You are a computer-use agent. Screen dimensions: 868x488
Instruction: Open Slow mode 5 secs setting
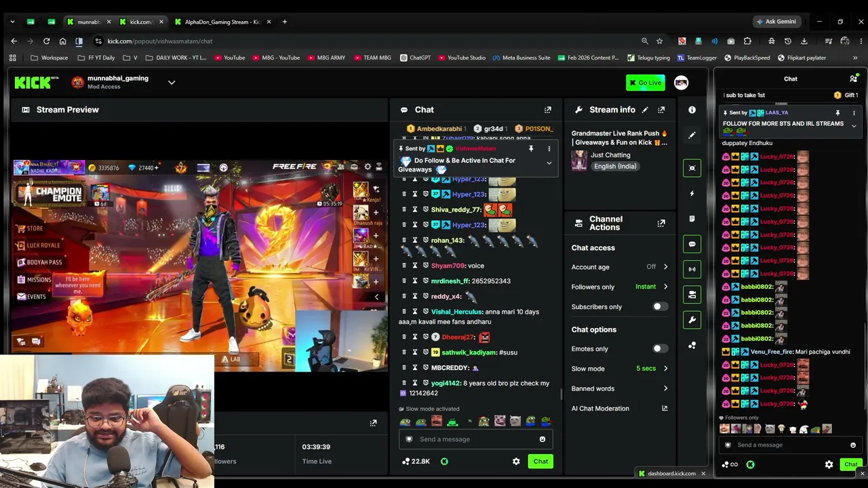pos(620,369)
